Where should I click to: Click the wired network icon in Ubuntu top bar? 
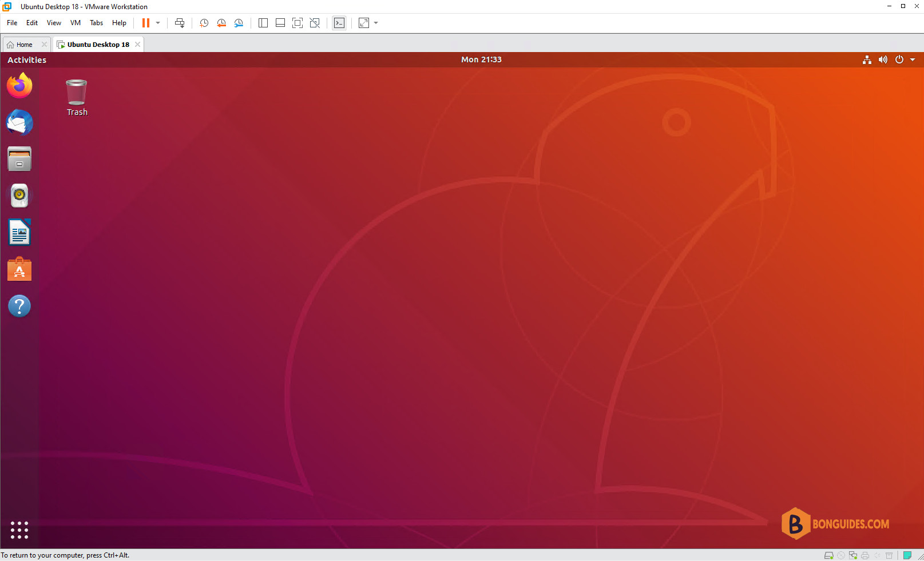point(867,59)
